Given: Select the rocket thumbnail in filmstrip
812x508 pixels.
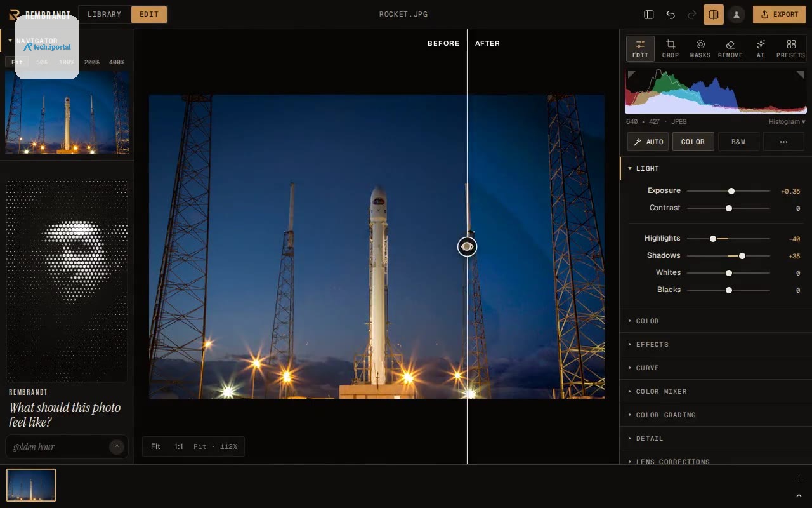Looking at the screenshot, I should (x=31, y=485).
